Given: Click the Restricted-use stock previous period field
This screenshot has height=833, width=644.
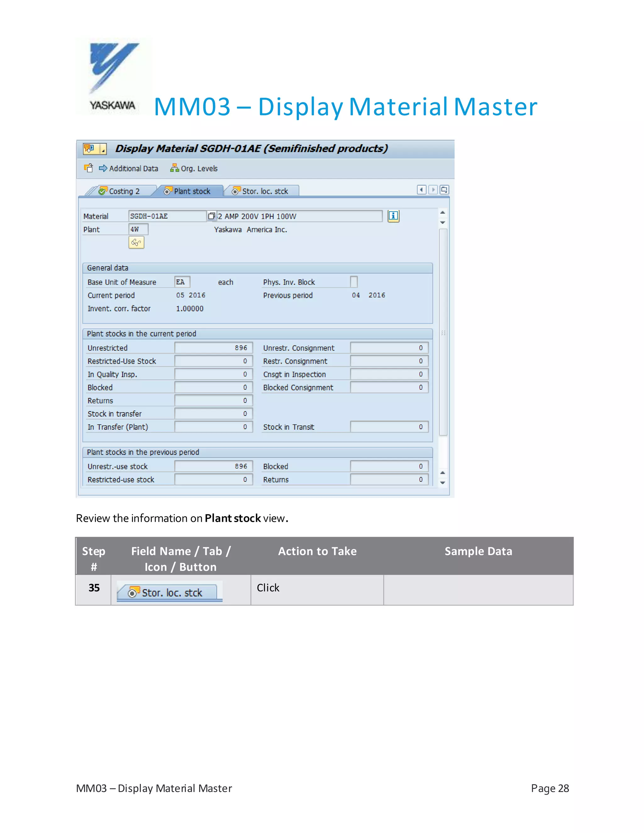Looking at the screenshot, I should pyautogui.click(x=214, y=480).
